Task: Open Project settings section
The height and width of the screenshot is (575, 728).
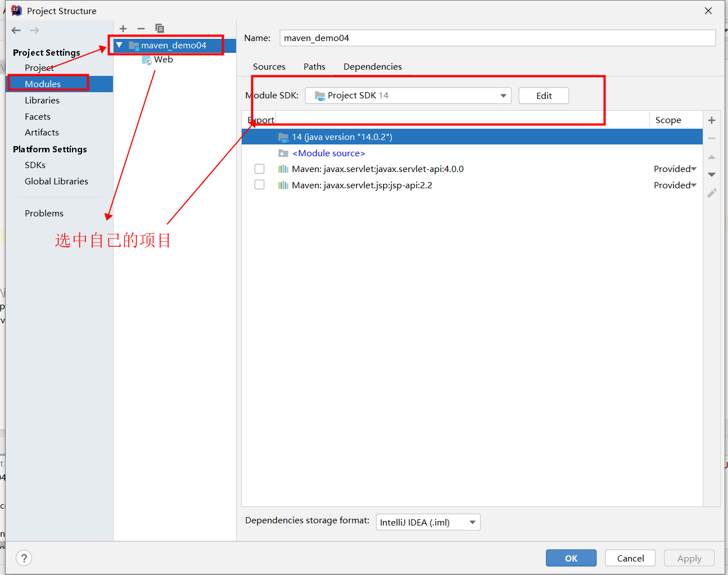Action: [39, 67]
